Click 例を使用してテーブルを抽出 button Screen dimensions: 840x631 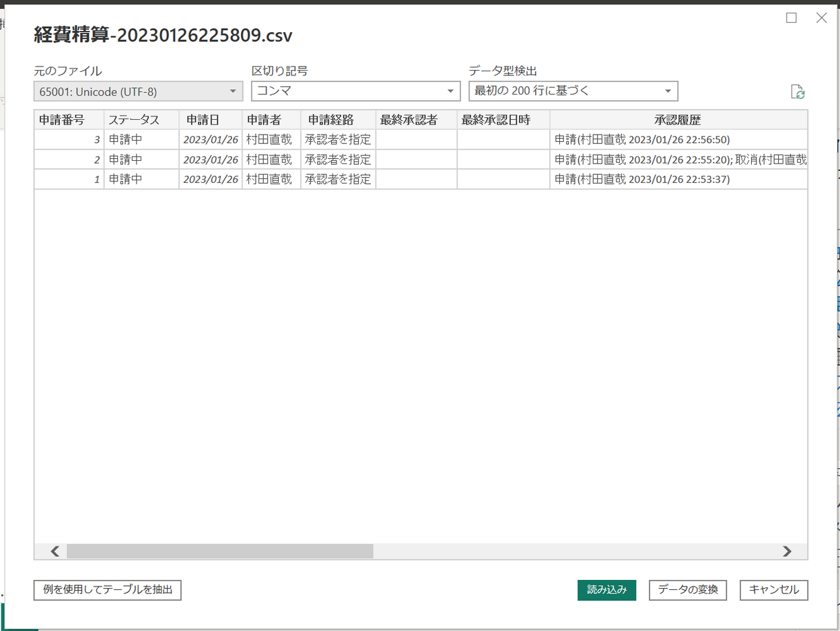point(108,590)
